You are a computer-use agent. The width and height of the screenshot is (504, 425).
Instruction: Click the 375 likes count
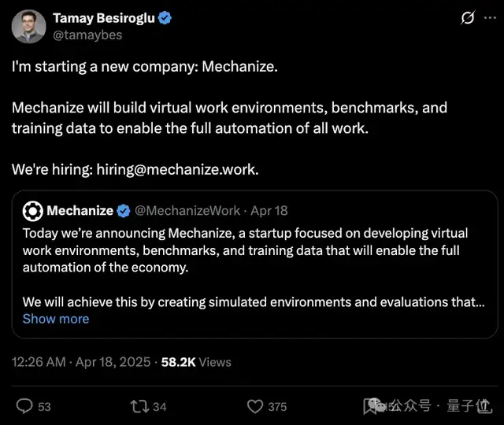click(x=277, y=406)
